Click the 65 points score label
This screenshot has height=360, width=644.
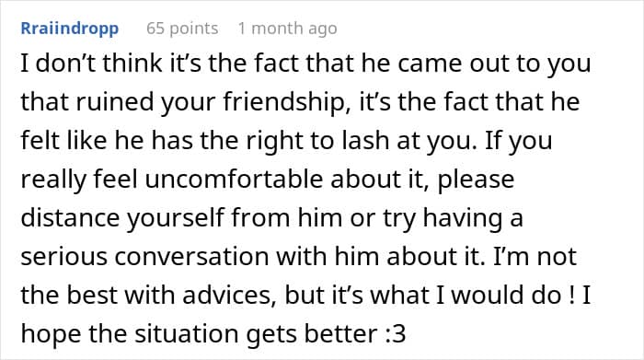click(182, 29)
